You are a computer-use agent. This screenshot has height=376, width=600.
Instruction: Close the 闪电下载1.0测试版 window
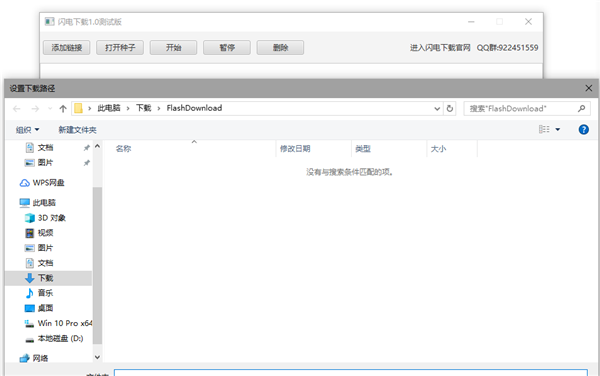[528, 22]
